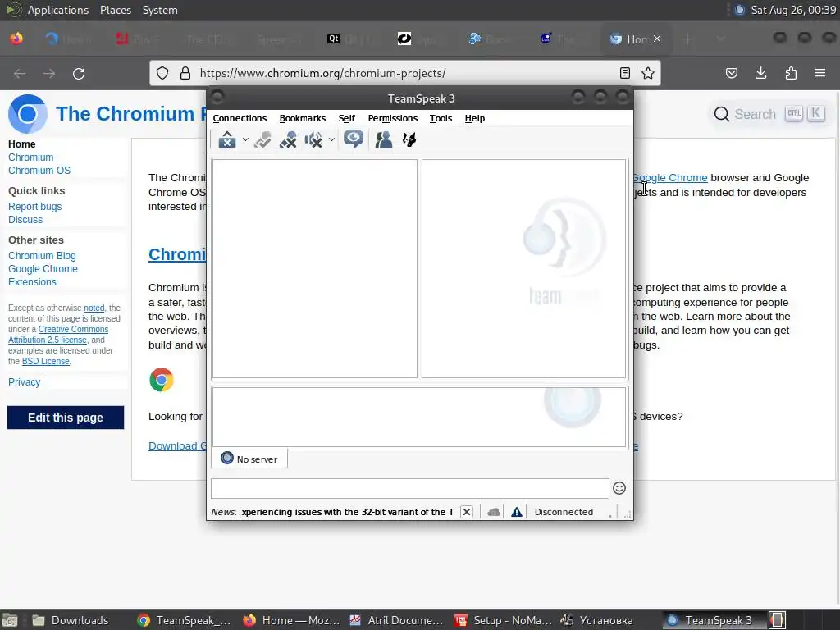Click the Firefox URL address bar
840x630 pixels.
[404, 73]
